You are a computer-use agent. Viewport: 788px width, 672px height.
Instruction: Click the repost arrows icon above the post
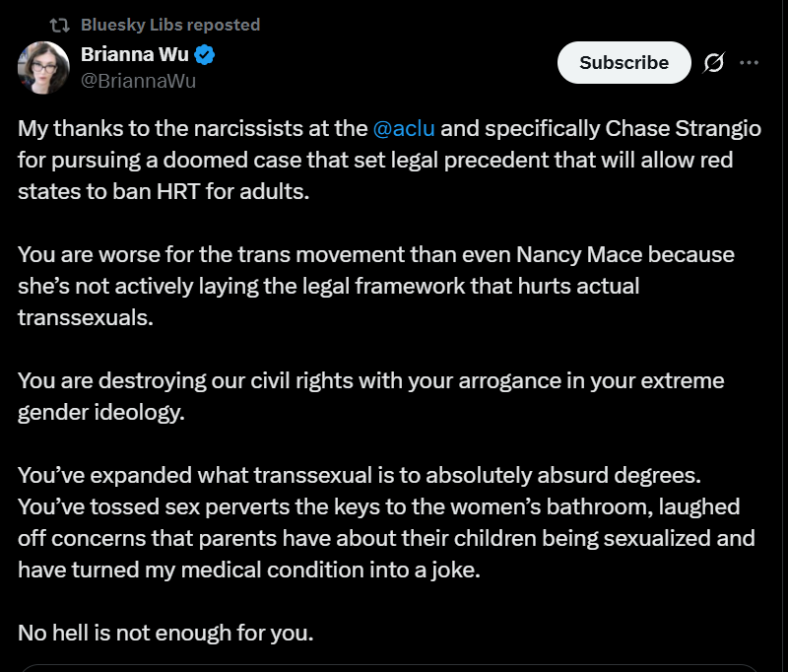59,26
